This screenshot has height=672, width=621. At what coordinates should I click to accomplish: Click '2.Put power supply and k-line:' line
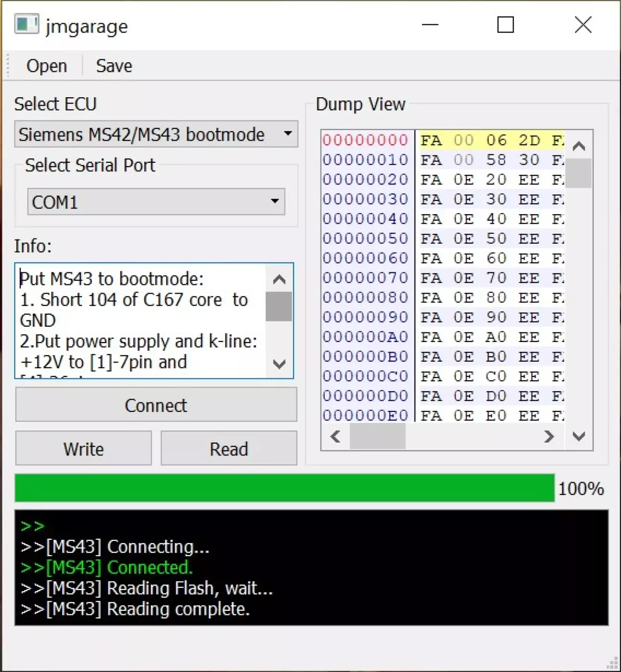(x=138, y=341)
